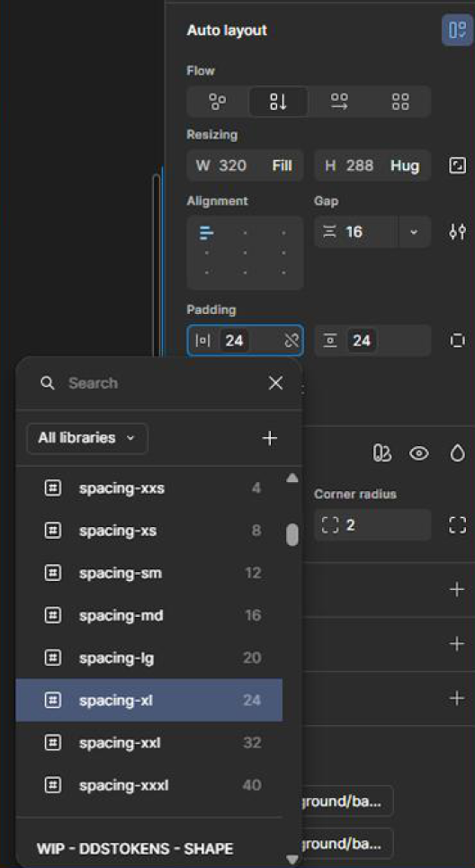The height and width of the screenshot is (868, 475).
Task: Choose spacing-md variable from list
Action: (x=149, y=615)
